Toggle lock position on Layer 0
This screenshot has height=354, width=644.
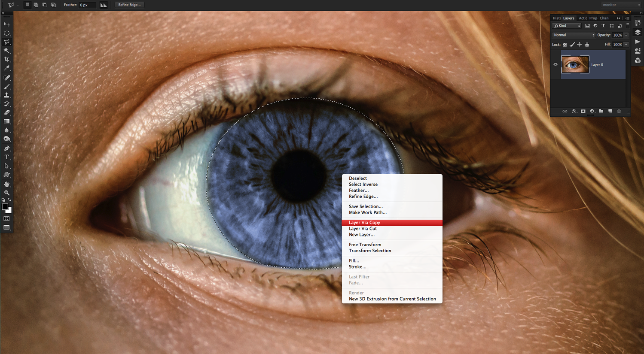point(579,44)
